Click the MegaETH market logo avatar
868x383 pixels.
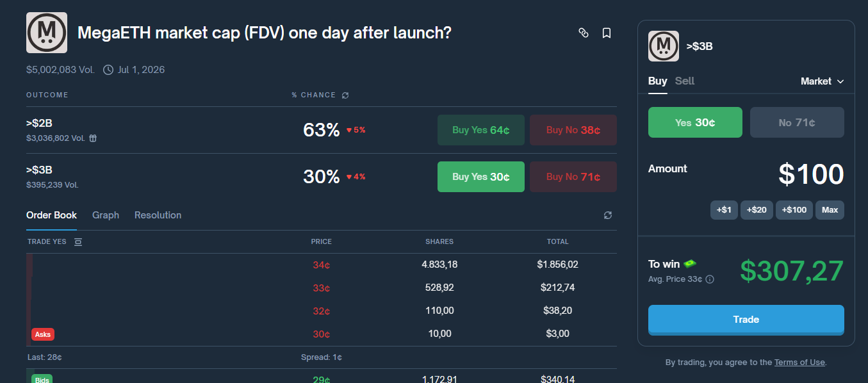[x=46, y=32]
